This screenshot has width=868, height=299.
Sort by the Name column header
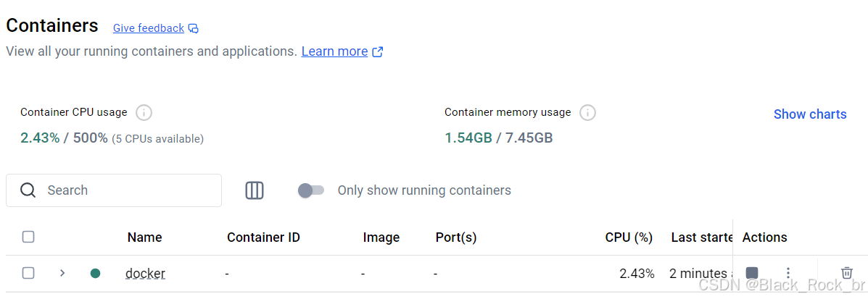144,237
